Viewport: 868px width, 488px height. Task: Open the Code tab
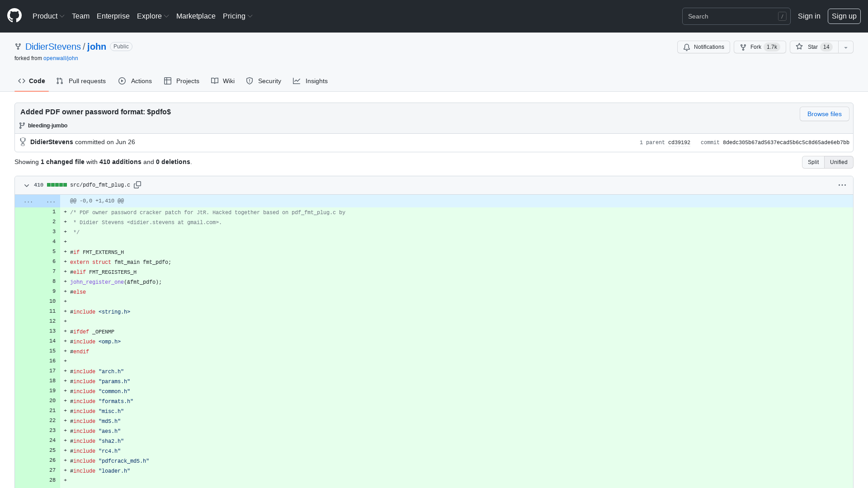(x=32, y=81)
